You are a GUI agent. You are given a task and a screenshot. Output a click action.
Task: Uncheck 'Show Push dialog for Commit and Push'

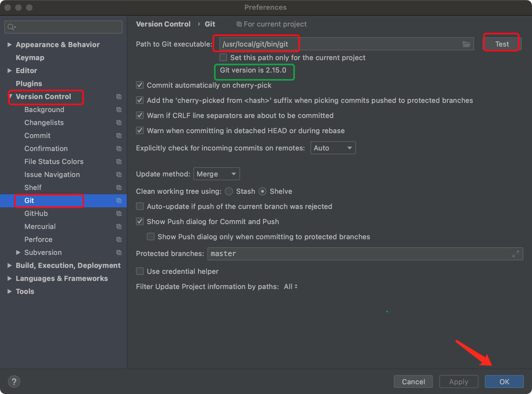[140, 222]
